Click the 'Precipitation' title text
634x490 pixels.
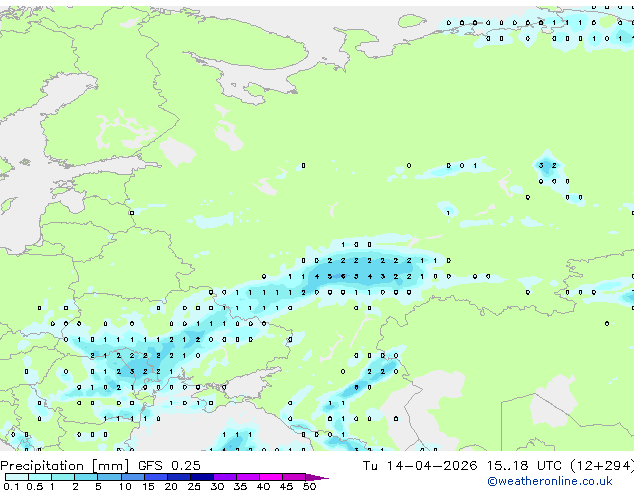[x=42, y=466]
